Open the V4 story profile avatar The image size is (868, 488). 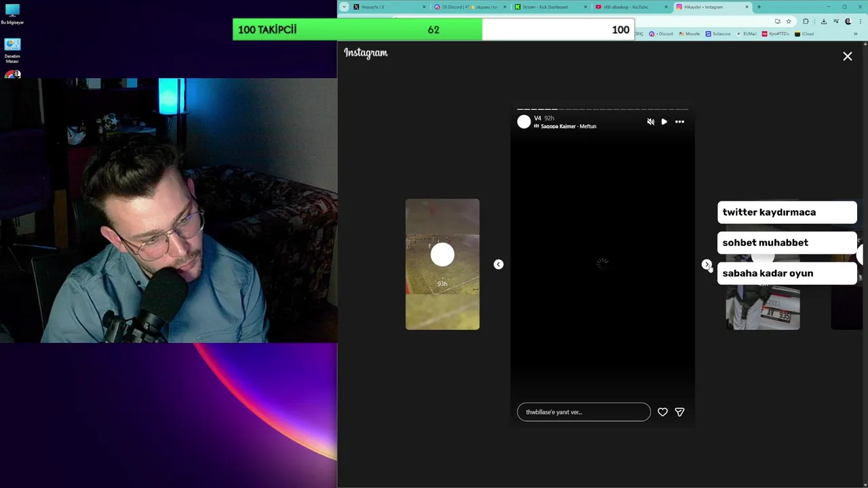pos(524,122)
